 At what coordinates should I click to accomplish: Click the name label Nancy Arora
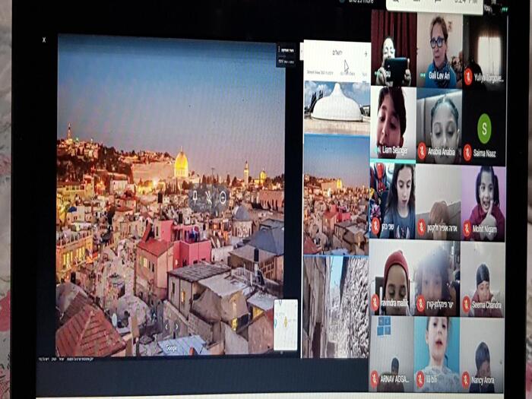click(x=483, y=380)
